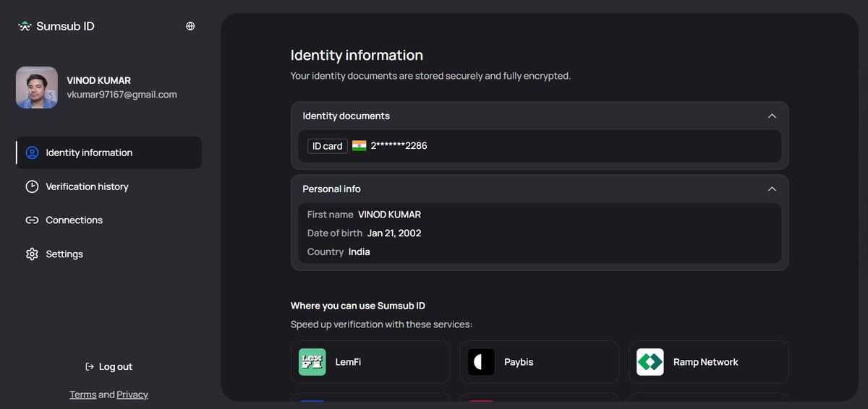Image resolution: width=868 pixels, height=409 pixels.
Task: Click the Identity information page heading
Action: (x=357, y=55)
